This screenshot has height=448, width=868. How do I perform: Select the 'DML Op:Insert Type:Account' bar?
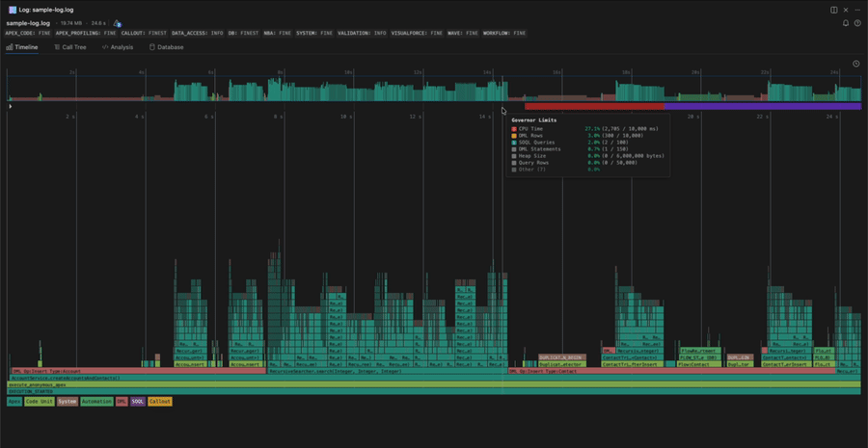pos(138,371)
